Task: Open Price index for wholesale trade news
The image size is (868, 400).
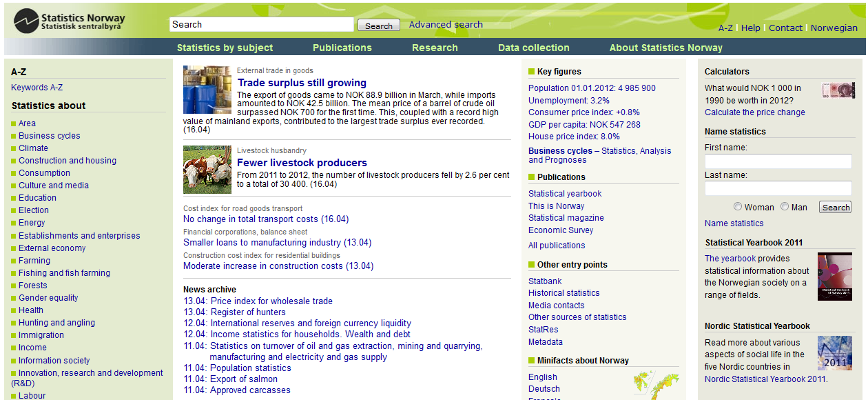Action: 271,301
